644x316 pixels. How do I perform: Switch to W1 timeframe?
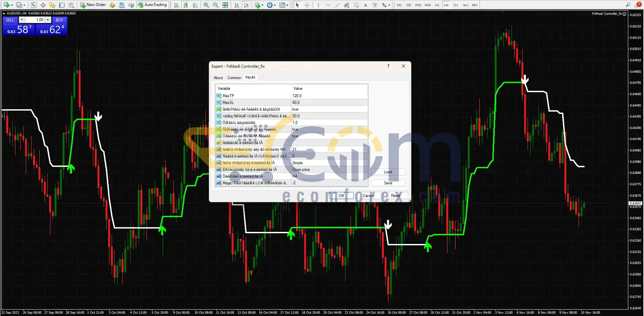click(x=466, y=5)
